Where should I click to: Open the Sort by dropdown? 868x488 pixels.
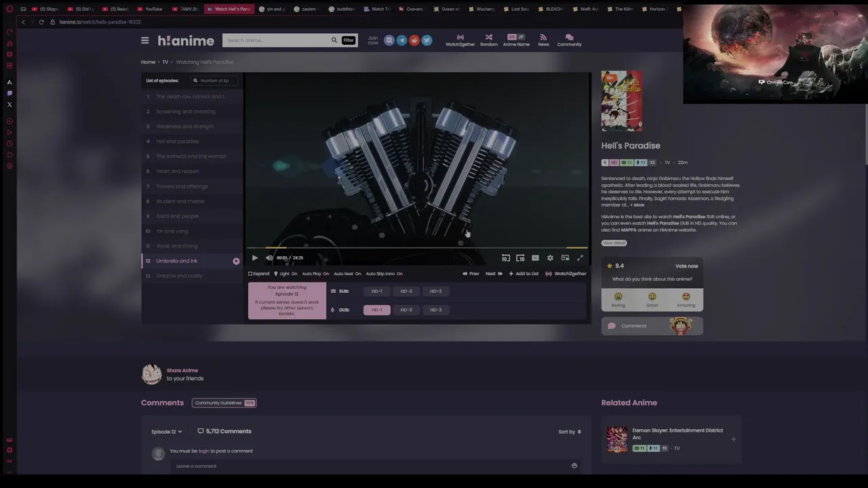[x=570, y=432]
